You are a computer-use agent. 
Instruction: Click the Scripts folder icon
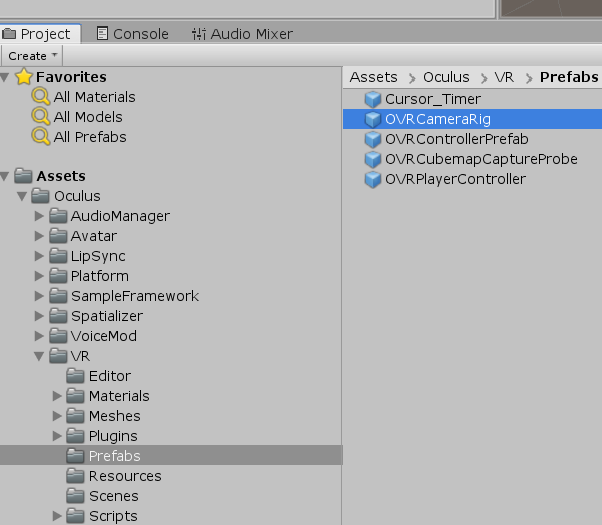click(75, 515)
